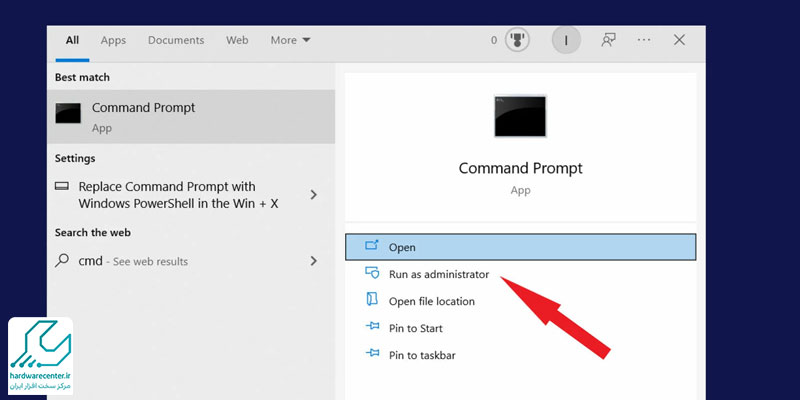This screenshot has height=400, width=800.
Task: Click the pin icon beside Pin to Start
Action: pos(372,326)
